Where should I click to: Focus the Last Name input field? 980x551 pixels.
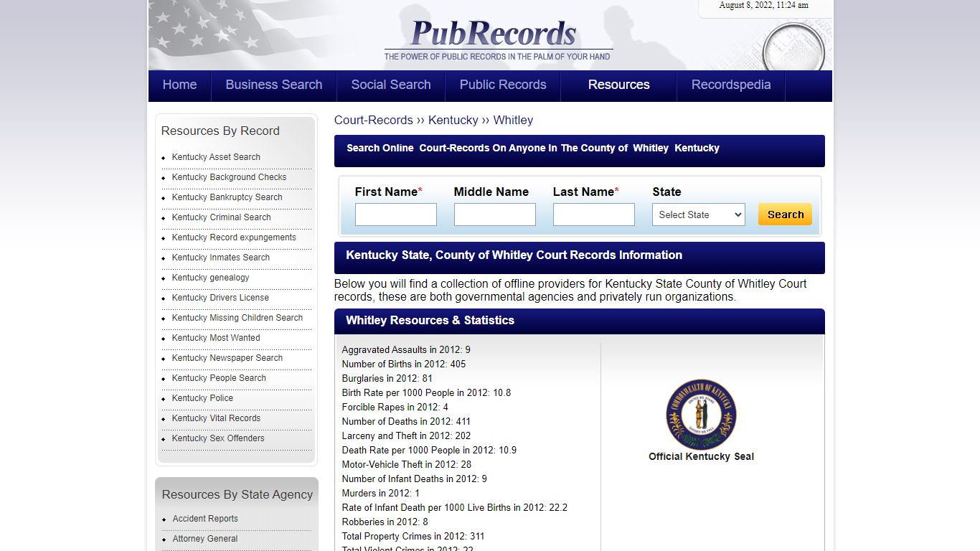594,215
